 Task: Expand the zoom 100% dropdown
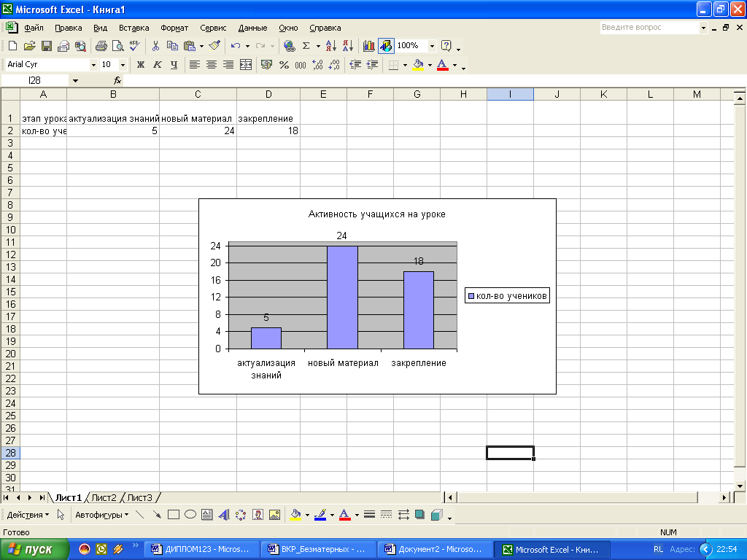(x=432, y=46)
